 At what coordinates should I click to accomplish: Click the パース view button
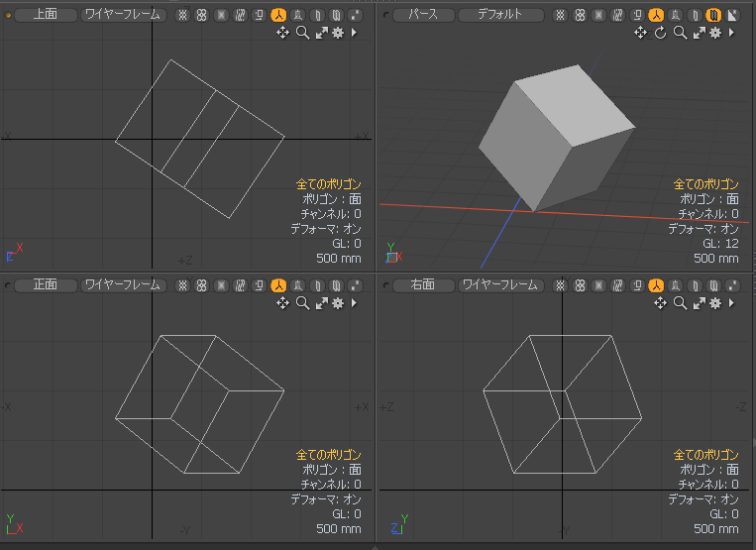pos(423,15)
